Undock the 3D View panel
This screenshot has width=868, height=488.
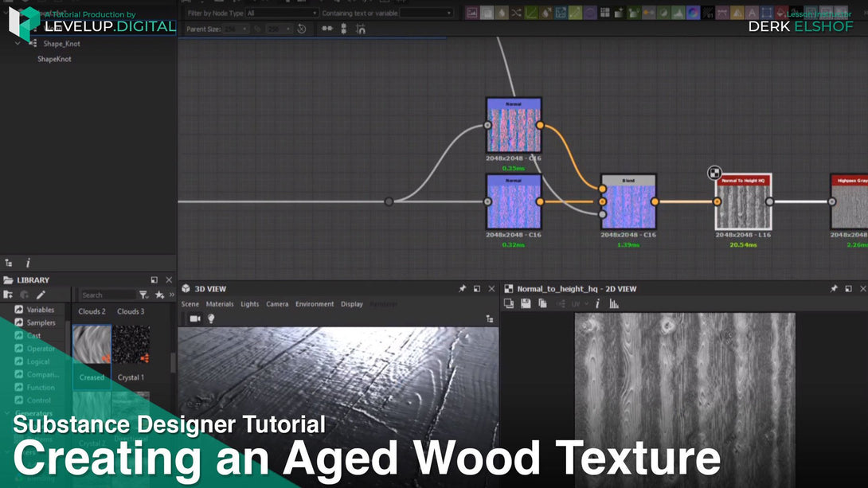click(x=477, y=289)
